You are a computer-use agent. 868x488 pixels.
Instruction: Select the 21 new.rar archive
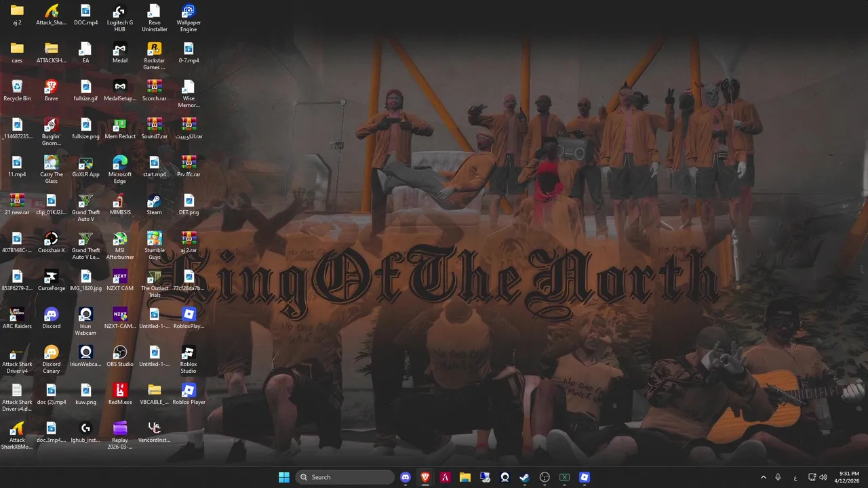click(x=17, y=205)
